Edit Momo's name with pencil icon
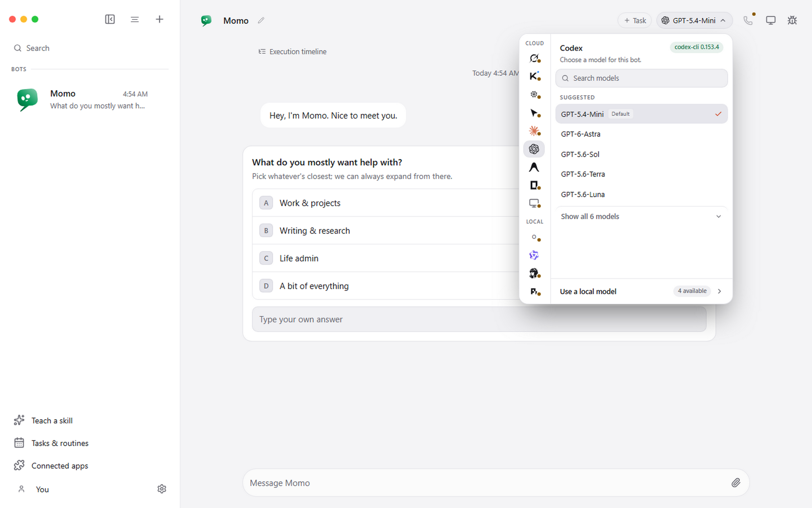The height and width of the screenshot is (508, 812). pyautogui.click(x=261, y=21)
